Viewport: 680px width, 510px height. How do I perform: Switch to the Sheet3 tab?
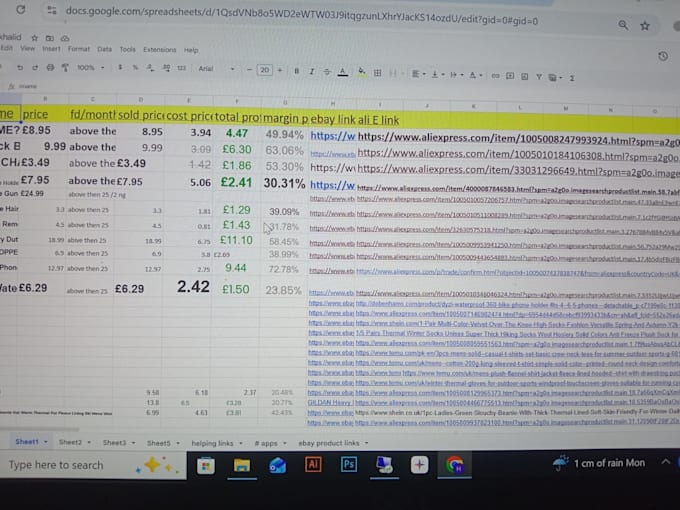coord(114,442)
